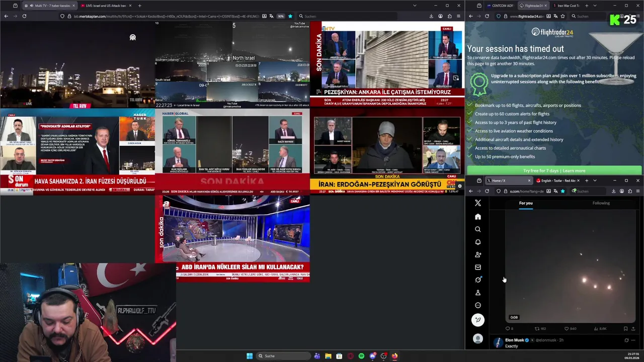Image resolution: width=644 pixels, height=362 pixels.
Task: Bookmark the missile video post
Action: click(625, 329)
